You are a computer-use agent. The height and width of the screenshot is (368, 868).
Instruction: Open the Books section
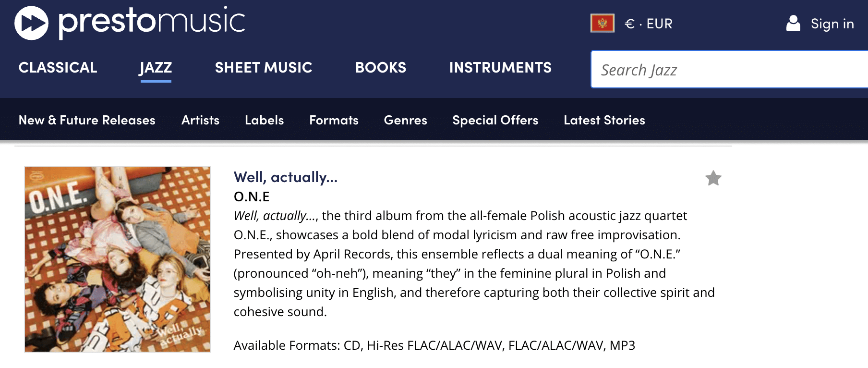pyautogui.click(x=381, y=67)
